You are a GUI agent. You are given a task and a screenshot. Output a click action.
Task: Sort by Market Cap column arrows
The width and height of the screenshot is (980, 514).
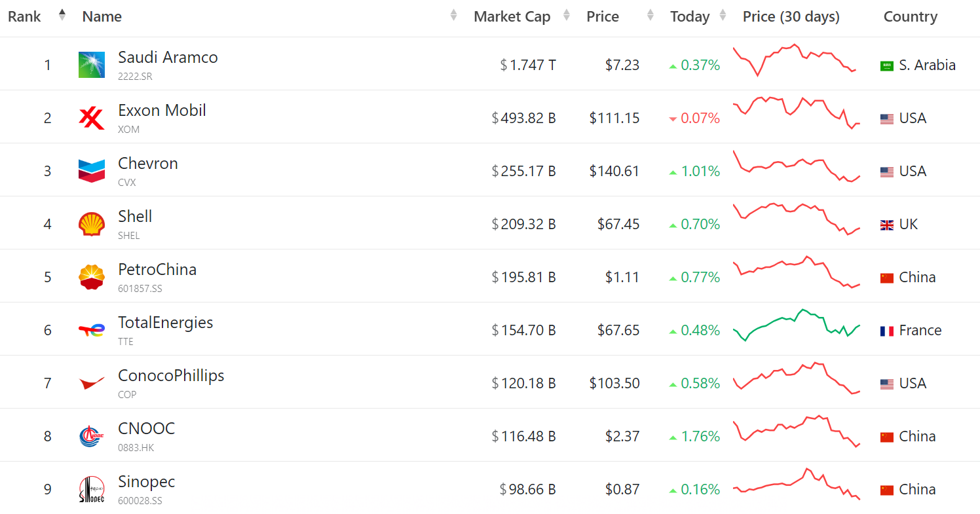567,15
